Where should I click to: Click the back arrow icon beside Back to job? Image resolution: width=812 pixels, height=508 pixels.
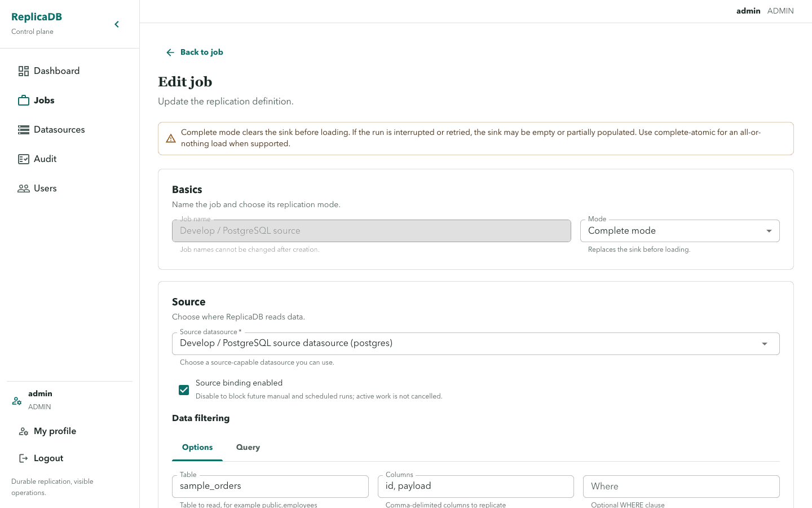(170, 52)
